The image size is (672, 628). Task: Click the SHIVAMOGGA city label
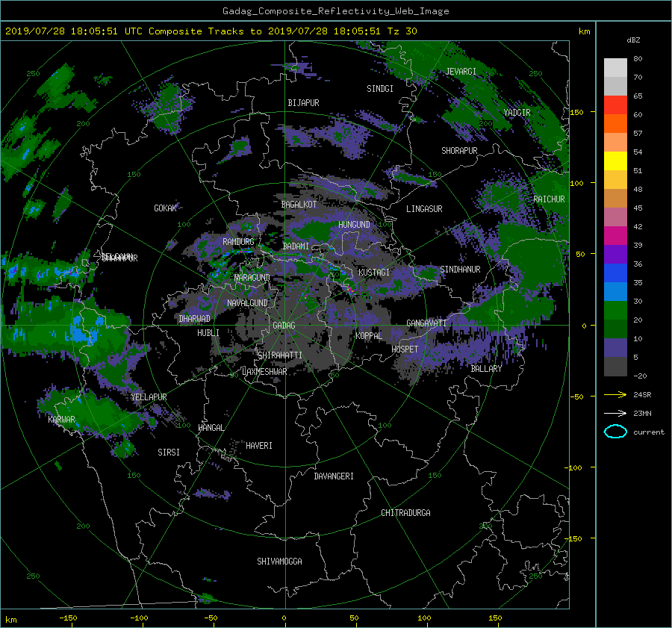coord(279,561)
